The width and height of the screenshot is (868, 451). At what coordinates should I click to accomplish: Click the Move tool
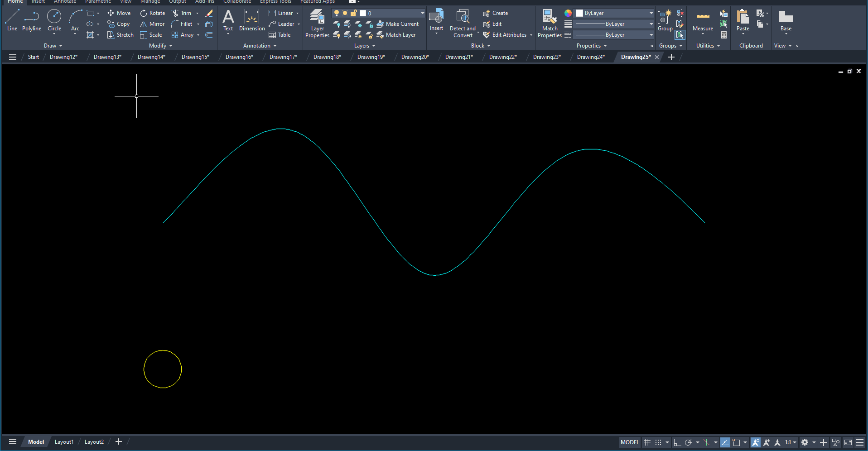(119, 13)
